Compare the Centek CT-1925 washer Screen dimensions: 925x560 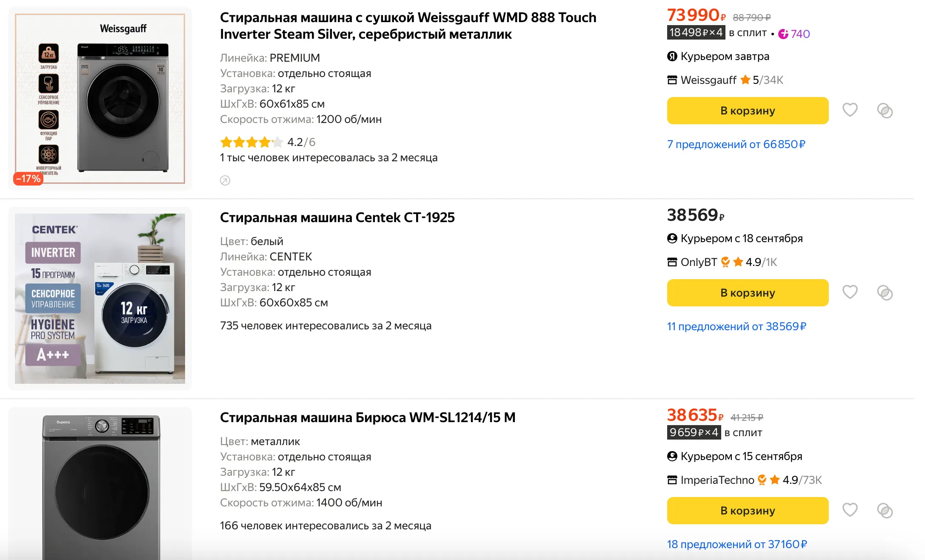click(x=885, y=293)
